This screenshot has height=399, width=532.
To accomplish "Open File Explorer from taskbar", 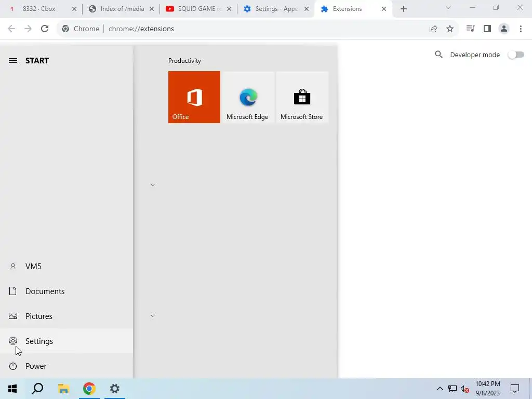I will 63,389.
